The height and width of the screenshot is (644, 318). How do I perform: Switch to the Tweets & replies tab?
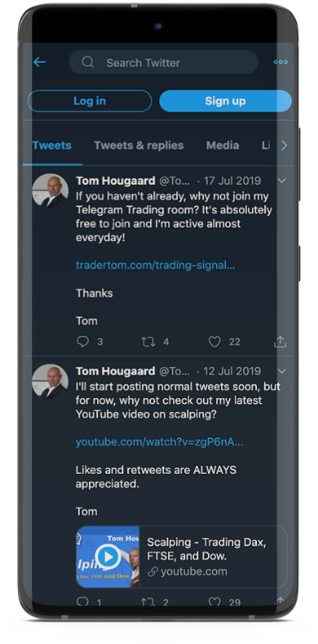coord(139,146)
